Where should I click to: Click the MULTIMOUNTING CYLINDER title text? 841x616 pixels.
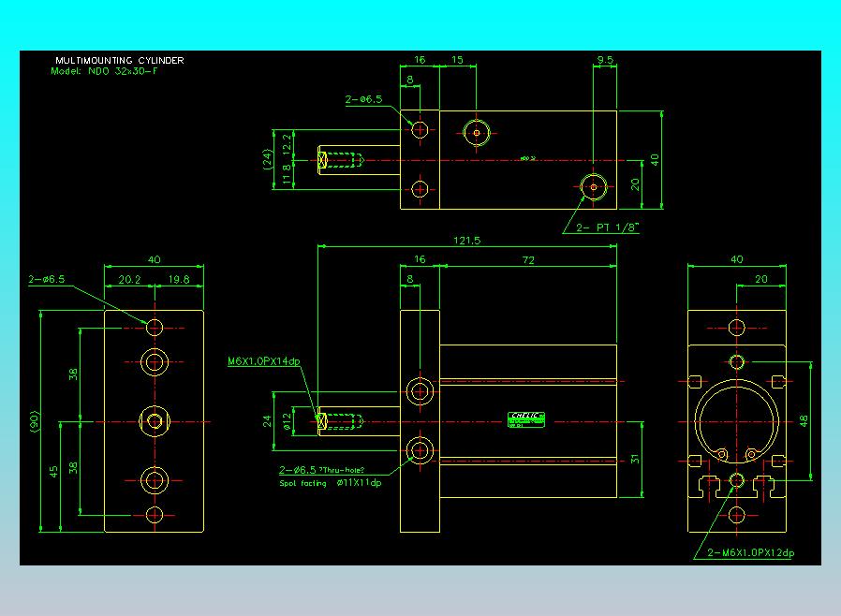(119, 60)
